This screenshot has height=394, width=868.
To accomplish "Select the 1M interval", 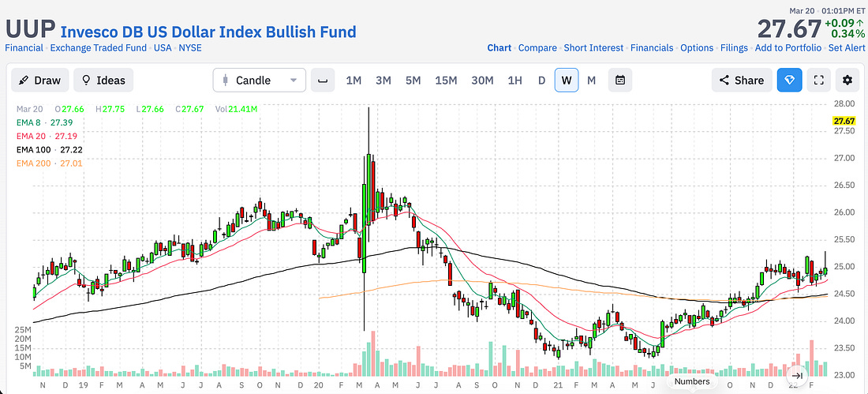I will 354,81.
